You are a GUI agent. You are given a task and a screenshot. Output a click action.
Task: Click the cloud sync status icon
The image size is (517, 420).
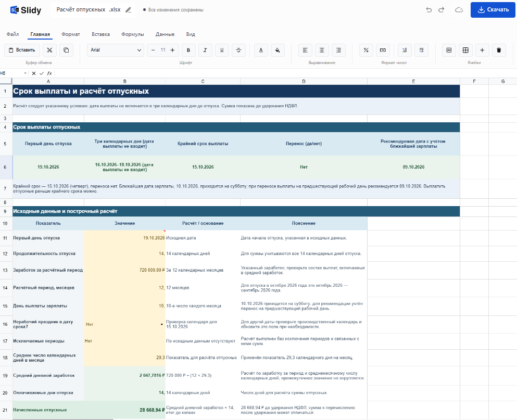(459, 10)
